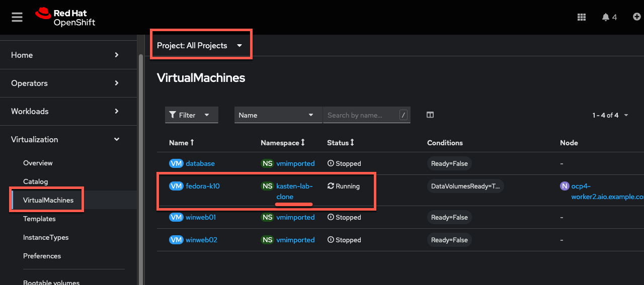Open the database virtual machine link
644x285 pixels.
[x=200, y=163]
